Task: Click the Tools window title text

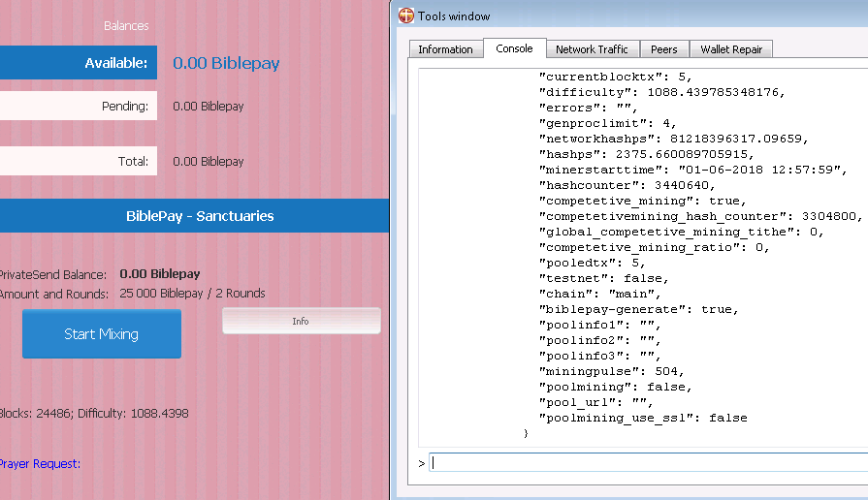Action: (454, 16)
